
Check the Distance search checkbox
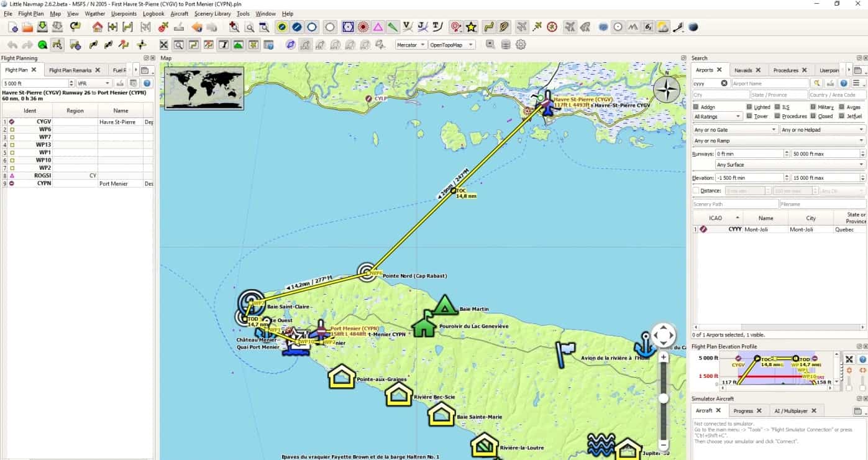697,191
